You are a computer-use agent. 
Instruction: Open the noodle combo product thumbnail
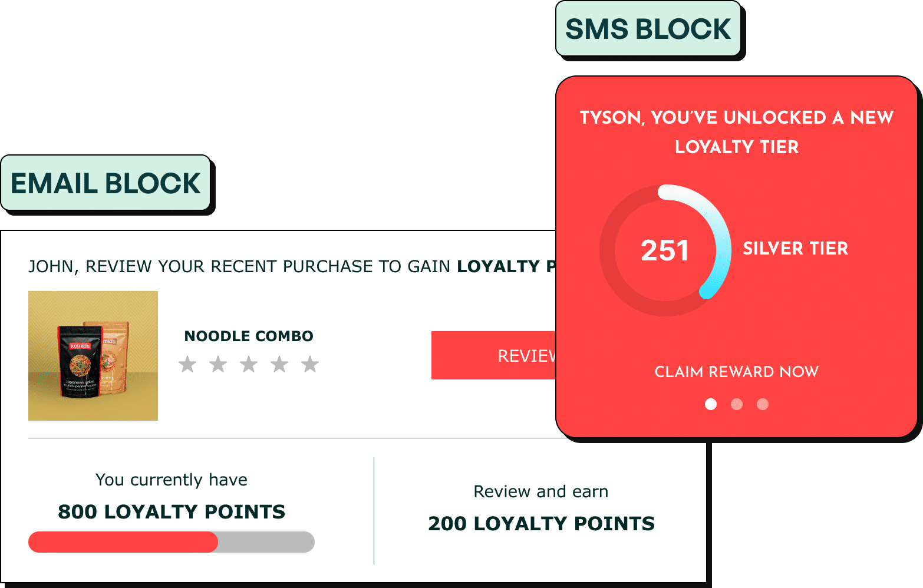click(93, 356)
